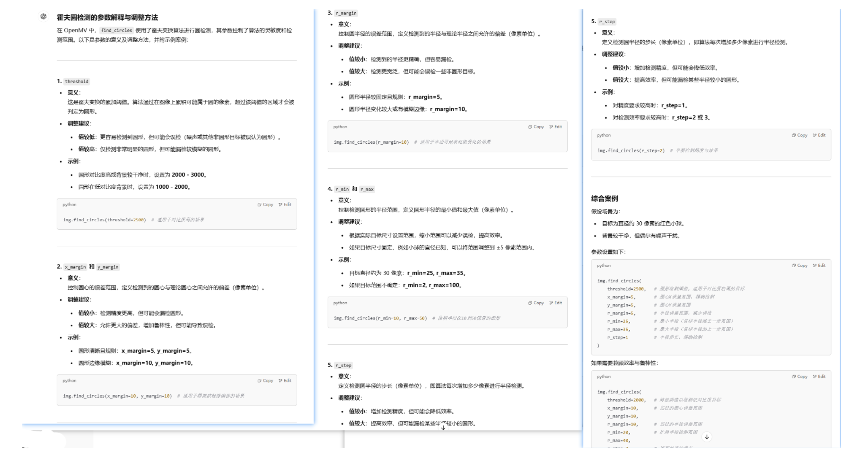
Task: Click the bullet 目标为直径约 30 像素的红色小球
Action: 643,224
